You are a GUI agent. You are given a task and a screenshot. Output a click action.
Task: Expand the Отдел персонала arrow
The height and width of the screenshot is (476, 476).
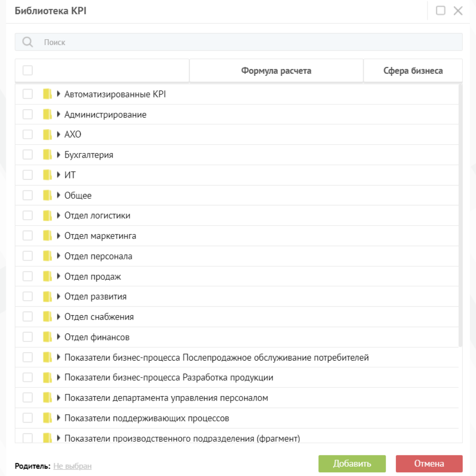pyautogui.click(x=59, y=256)
